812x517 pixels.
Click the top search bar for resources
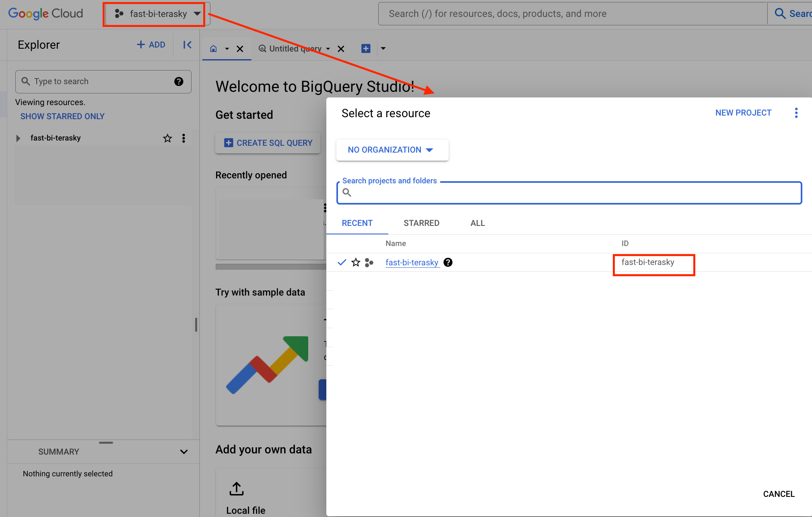572,14
